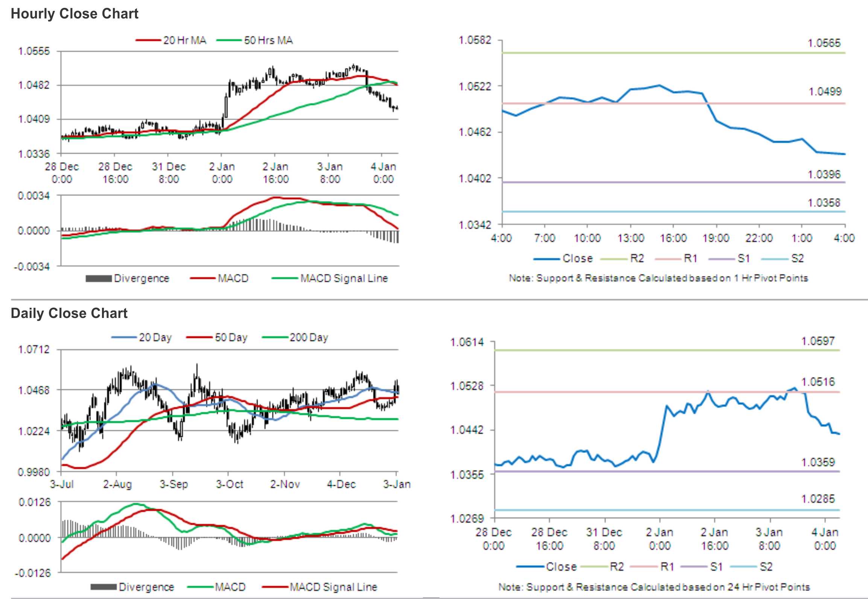Click the 1.0528 y-axis value

click(x=467, y=386)
